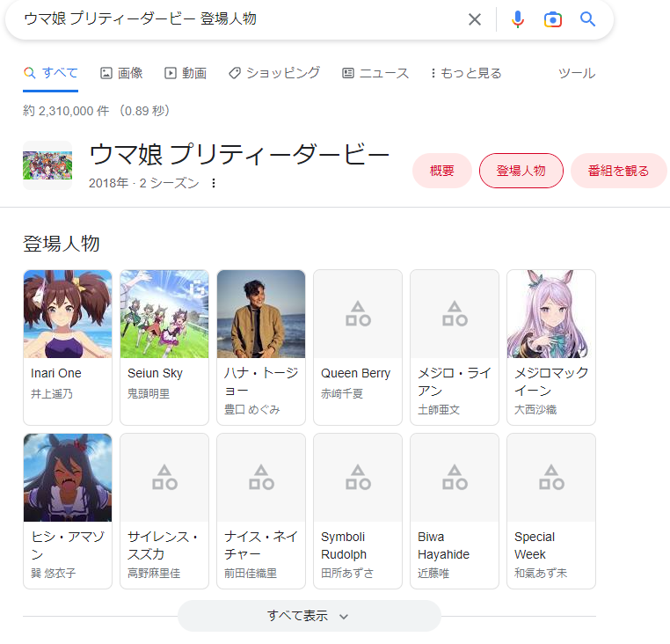Click the ナイス・ネイチャー placeholder image

pos(261,478)
